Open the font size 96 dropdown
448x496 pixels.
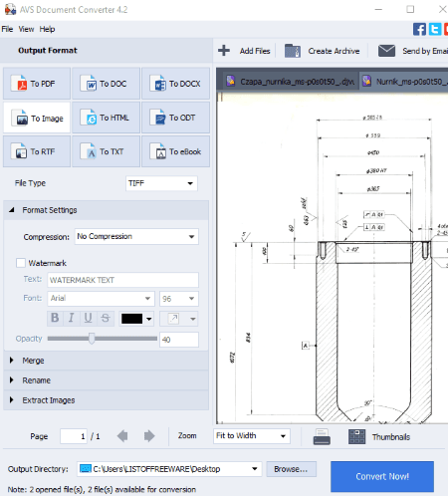coord(179,299)
